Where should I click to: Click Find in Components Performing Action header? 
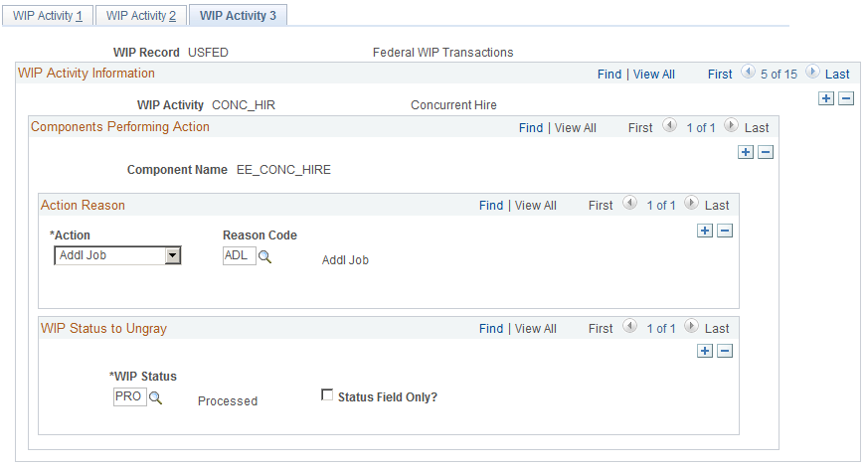[531, 128]
